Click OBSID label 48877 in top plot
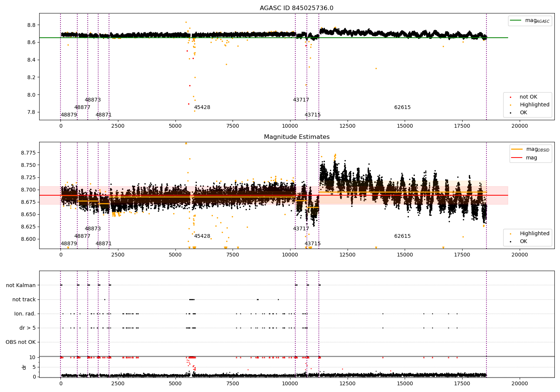 tap(83, 108)
